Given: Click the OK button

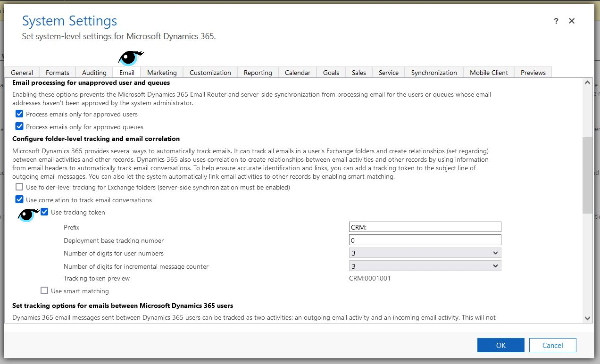Looking at the screenshot, I should pyautogui.click(x=500, y=345).
